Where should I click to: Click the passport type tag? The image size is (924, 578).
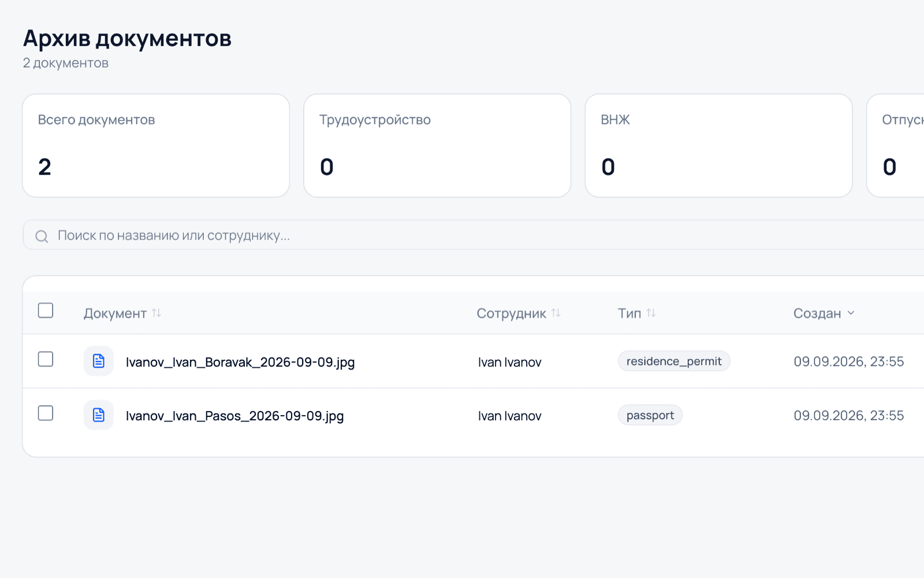(x=650, y=415)
